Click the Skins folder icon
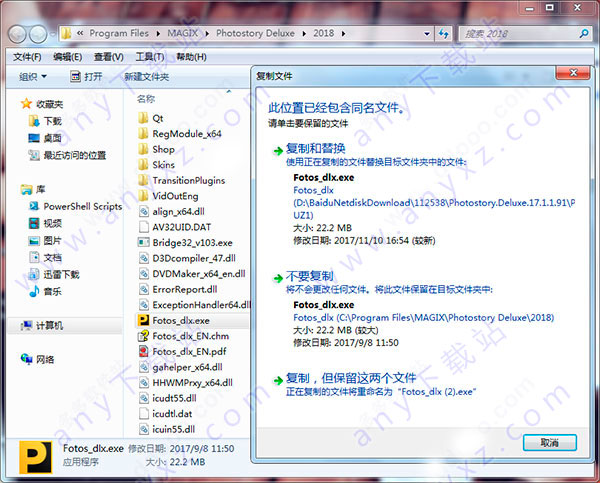This screenshot has height=483, width=600. 143,165
